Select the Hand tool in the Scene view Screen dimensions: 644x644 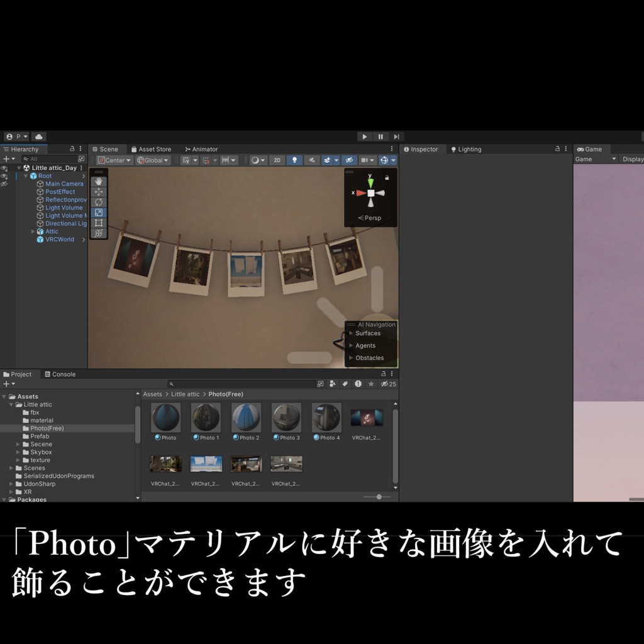99,180
